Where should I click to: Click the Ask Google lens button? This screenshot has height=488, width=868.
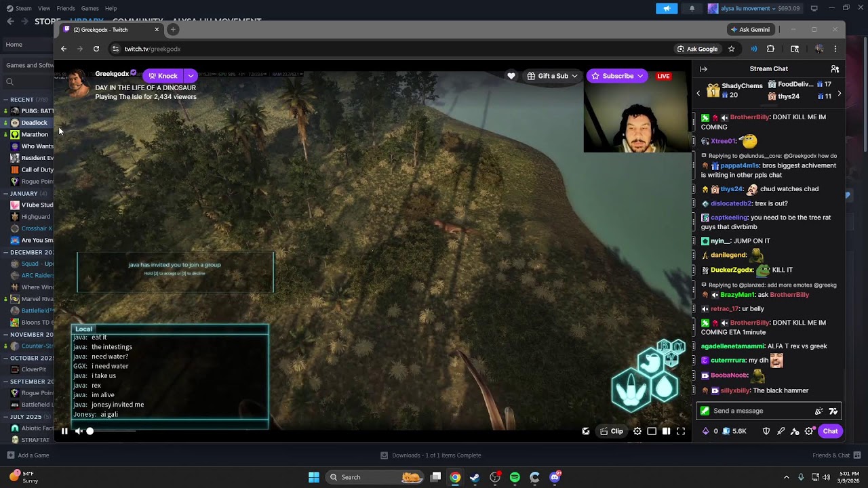(x=697, y=49)
